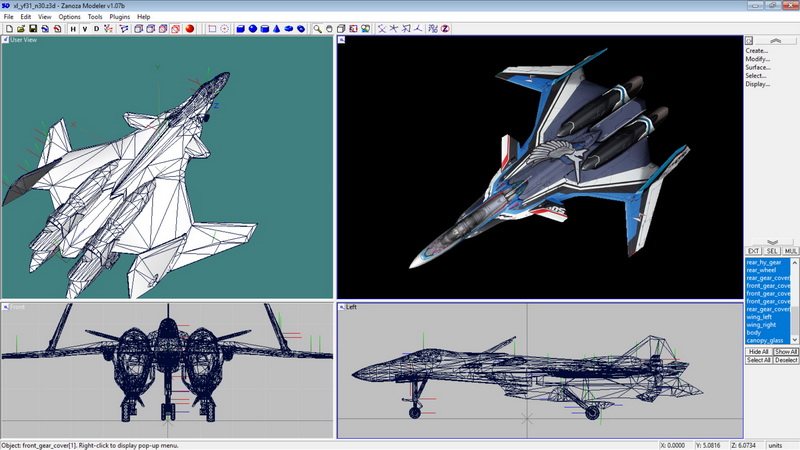
Task: Click the Z: 6.0734 status field
Action: (746, 445)
